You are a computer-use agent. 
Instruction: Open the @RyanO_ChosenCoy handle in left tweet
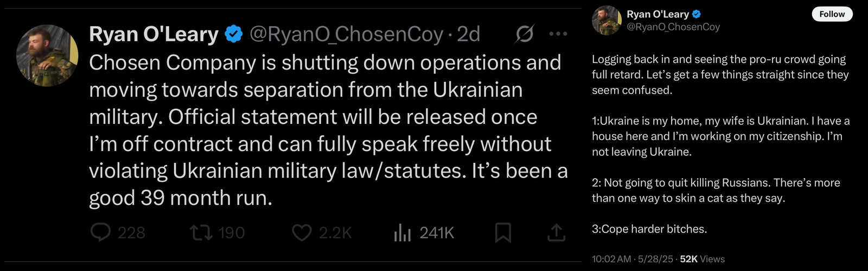point(346,34)
